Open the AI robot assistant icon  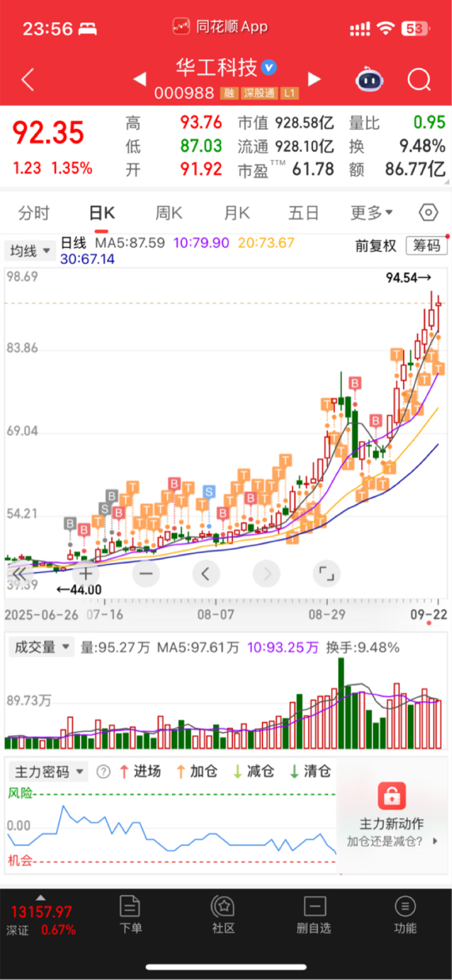point(370,79)
